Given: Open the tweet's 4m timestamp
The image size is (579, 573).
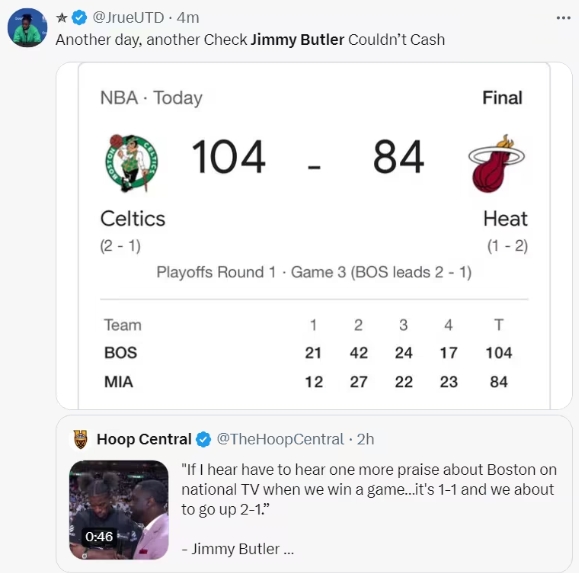Looking at the screenshot, I should [188, 17].
